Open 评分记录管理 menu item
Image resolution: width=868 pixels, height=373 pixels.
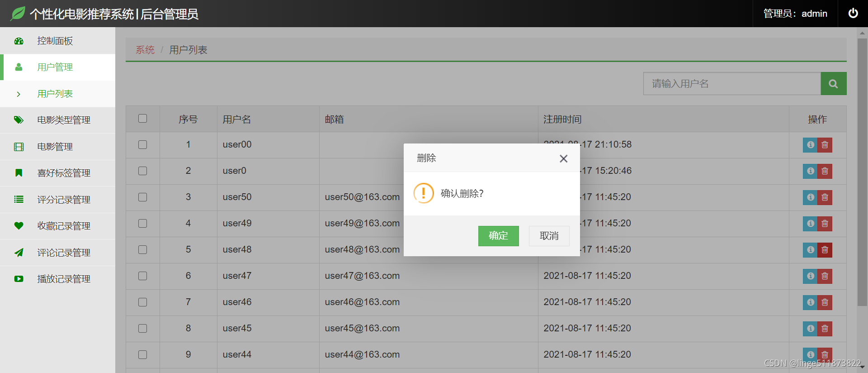coord(57,200)
